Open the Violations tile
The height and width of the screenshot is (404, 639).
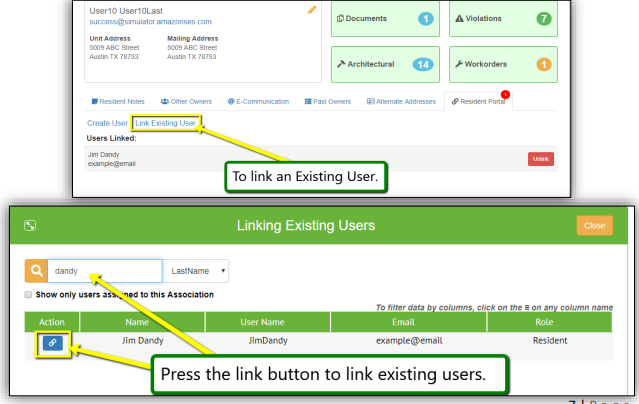click(x=503, y=19)
